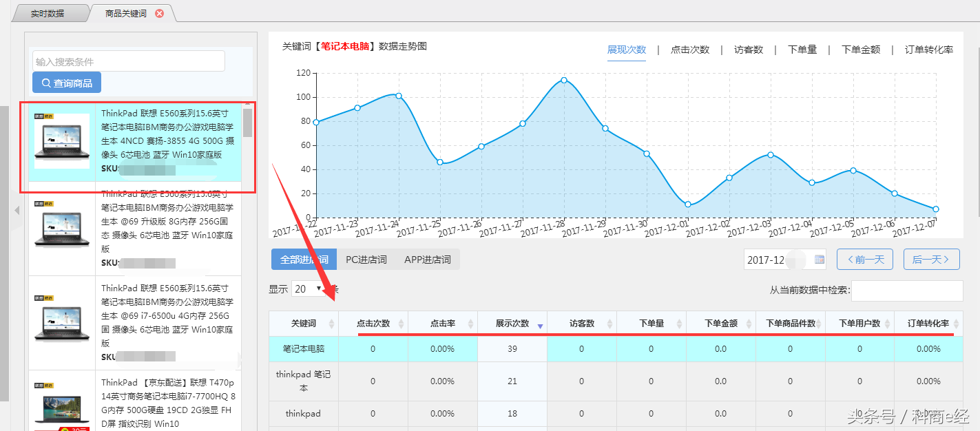Viewport: 980px width, 431px height.
Task: Switch to the 实时数据 tab
Action: tap(48, 13)
